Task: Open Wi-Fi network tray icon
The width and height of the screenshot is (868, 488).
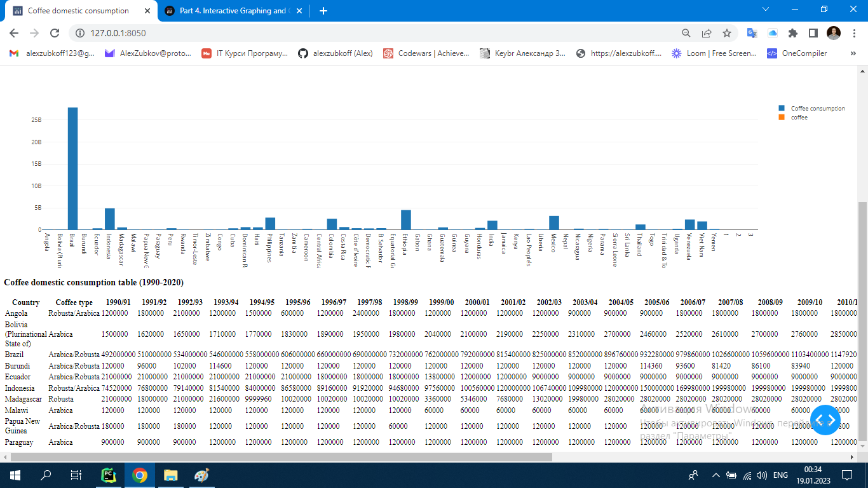Action: pos(747,475)
